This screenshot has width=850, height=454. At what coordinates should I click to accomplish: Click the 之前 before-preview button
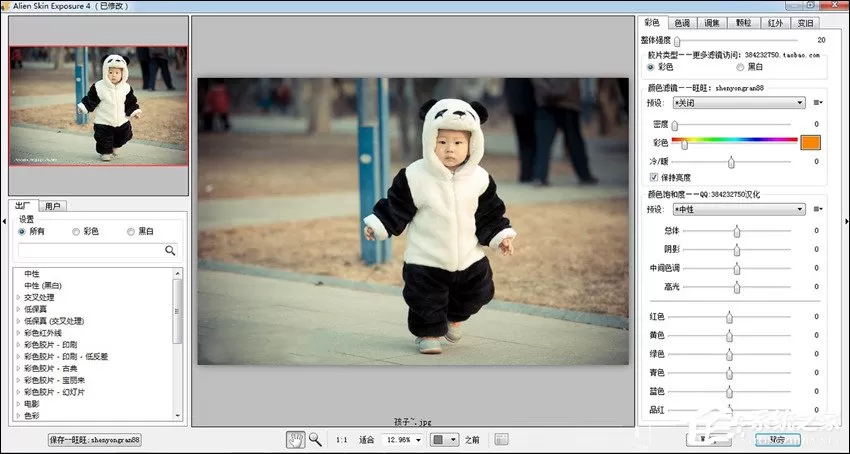(x=472, y=440)
